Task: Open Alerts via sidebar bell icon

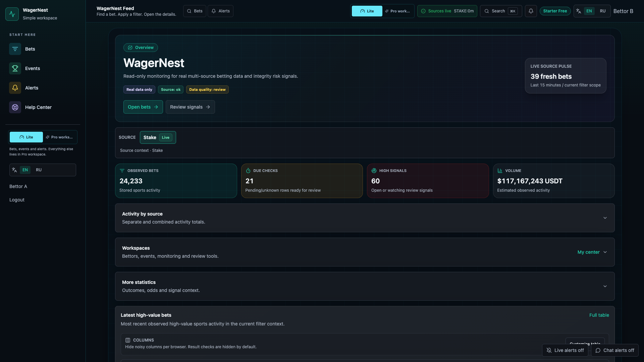Action: coord(15,88)
